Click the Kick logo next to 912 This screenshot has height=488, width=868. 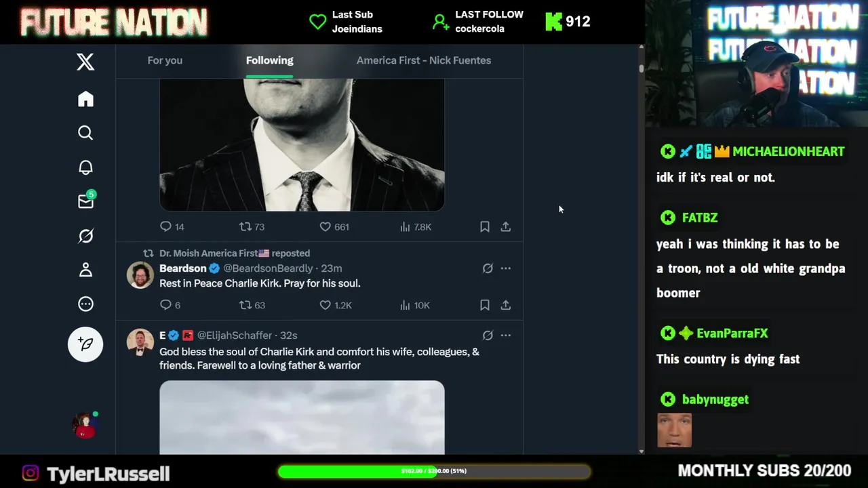(554, 22)
